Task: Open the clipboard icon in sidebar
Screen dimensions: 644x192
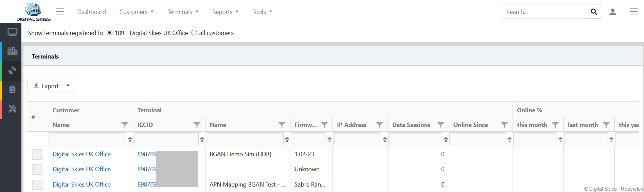Action: coord(12,90)
